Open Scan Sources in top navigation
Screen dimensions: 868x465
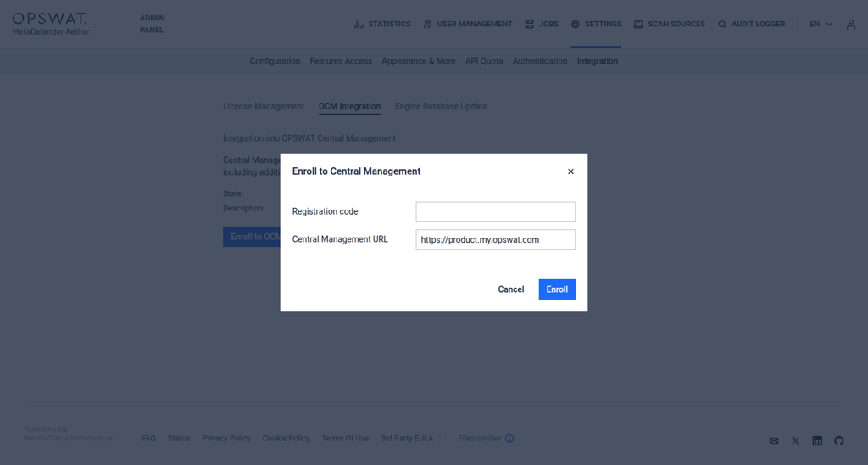pos(669,25)
